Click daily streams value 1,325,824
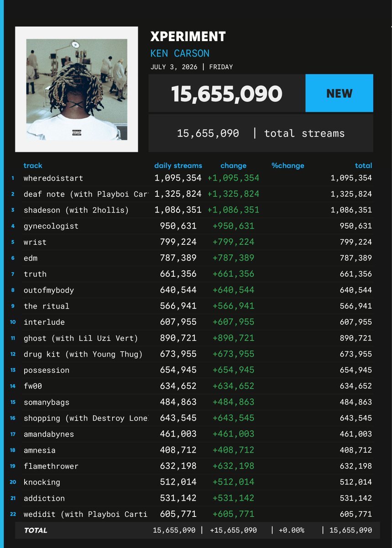The width and height of the screenshot is (392, 548). (178, 194)
